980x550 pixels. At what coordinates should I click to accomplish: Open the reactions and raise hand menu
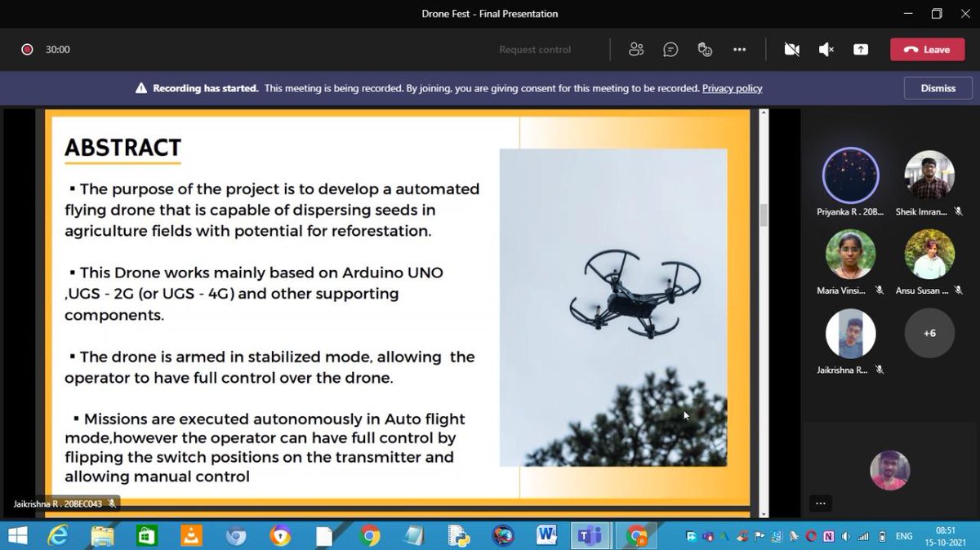coord(705,50)
